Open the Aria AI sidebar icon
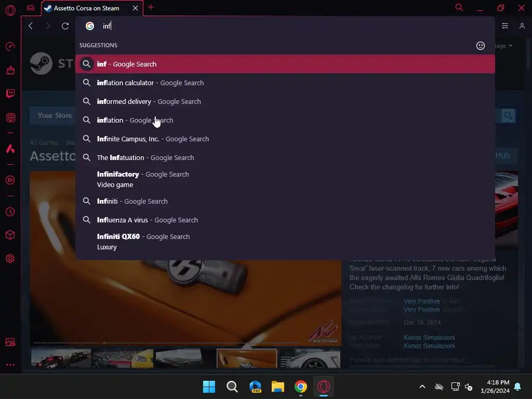The height and width of the screenshot is (399, 532). pos(10,149)
